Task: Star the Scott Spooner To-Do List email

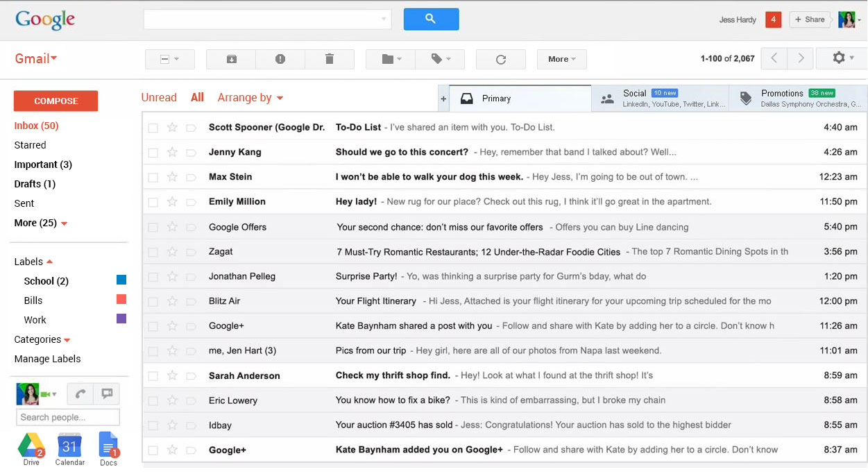Action: (172, 128)
